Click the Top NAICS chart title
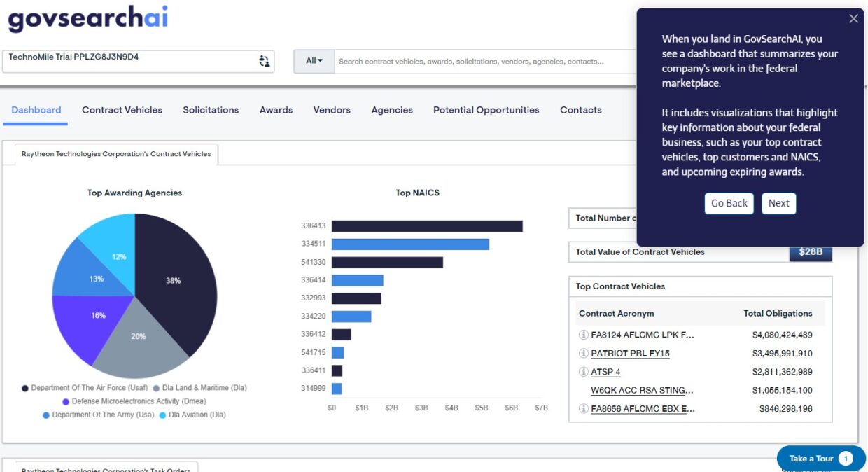This screenshot has height=472, width=868. click(417, 193)
